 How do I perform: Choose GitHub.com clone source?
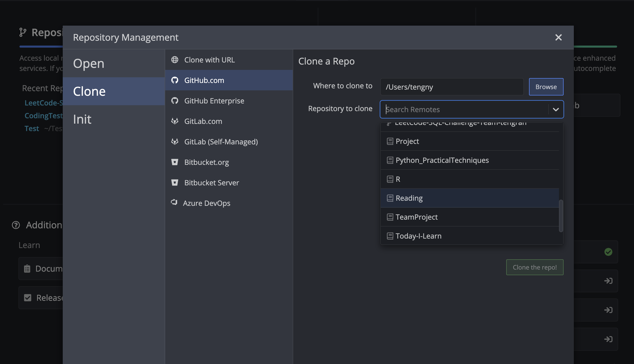tap(229, 80)
